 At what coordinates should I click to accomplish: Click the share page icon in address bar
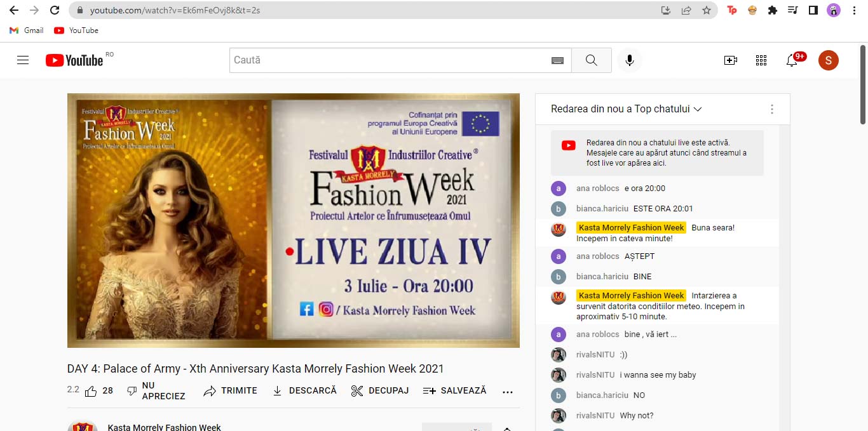point(686,10)
